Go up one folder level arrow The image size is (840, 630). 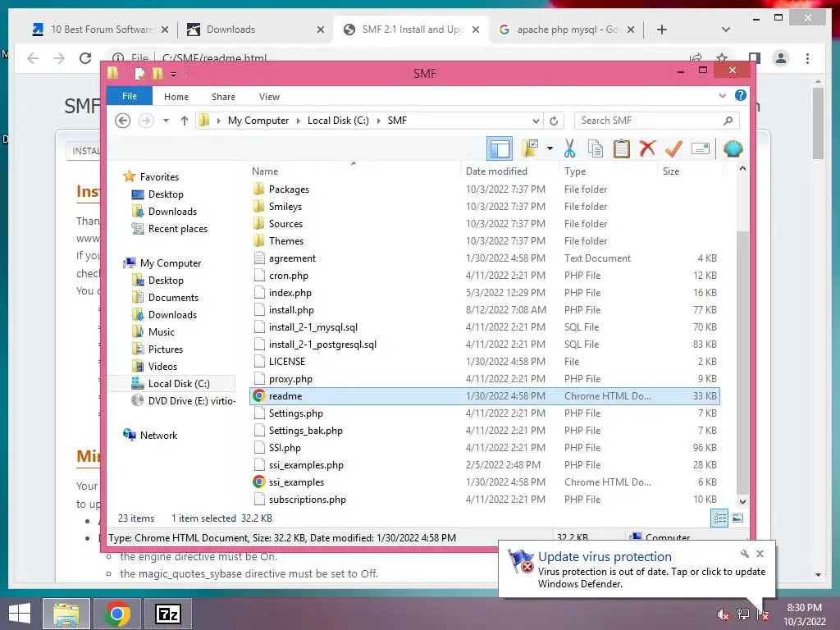coord(185,121)
